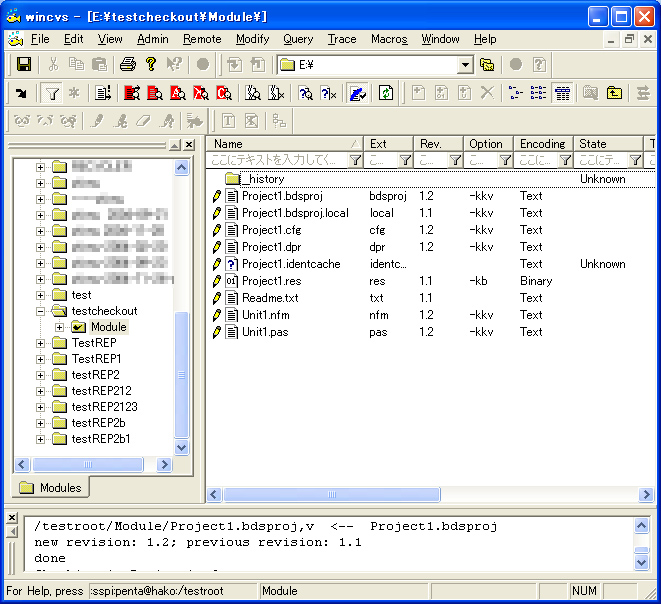Screen dimensions: 661x604
Task: Sort by the Ext column header
Action: click(388, 144)
